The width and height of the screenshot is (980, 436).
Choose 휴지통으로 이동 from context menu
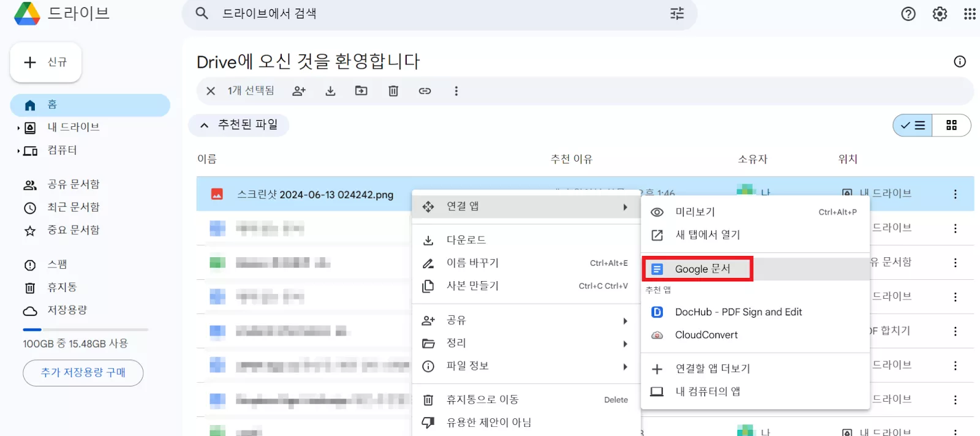pyautogui.click(x=526, y=400)
